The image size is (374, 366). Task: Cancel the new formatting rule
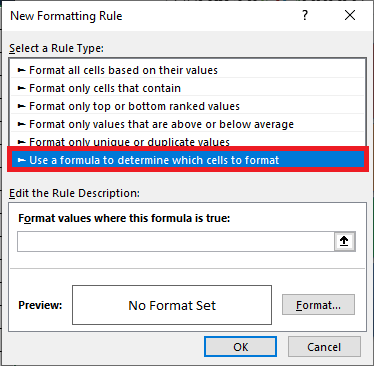[324, 347]
